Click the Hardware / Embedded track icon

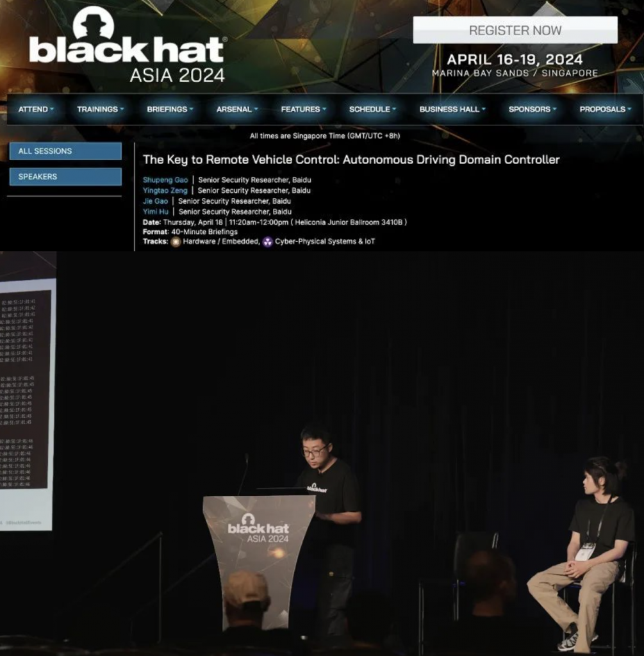coord(176,242)
